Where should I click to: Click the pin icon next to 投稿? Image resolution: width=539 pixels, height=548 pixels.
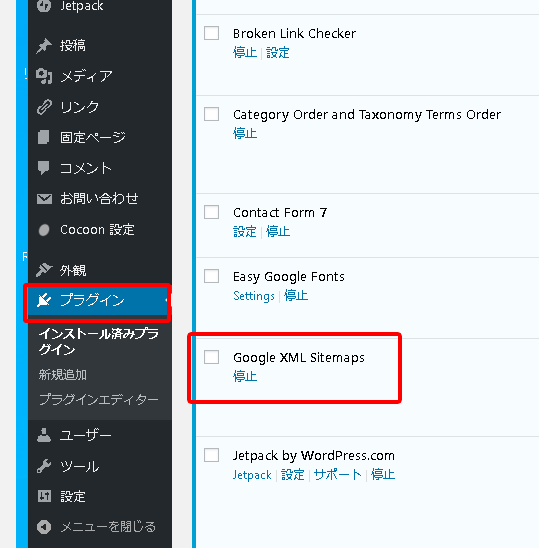pos(44,46)
